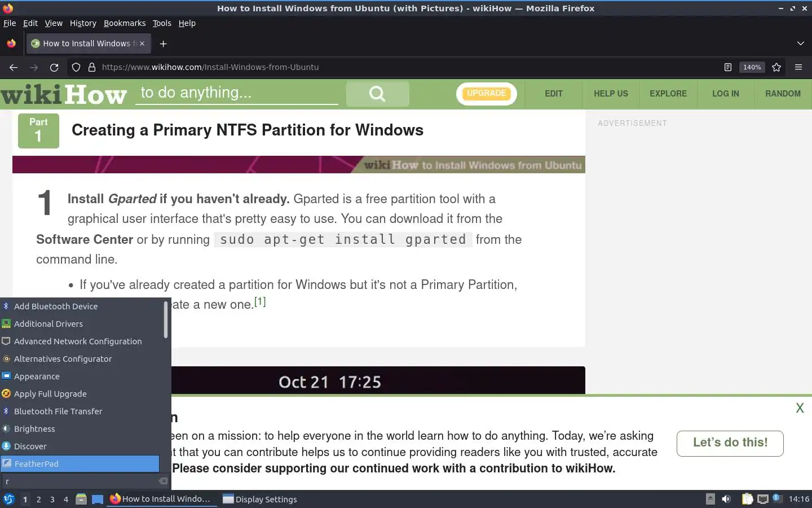Click the 14:16 clock

tap(798, 499)
